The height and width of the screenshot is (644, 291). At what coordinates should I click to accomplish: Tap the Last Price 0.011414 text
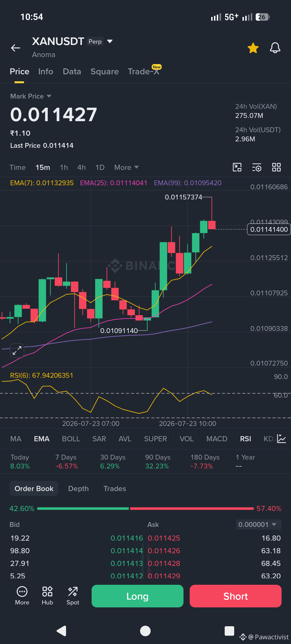click(42, 146)
